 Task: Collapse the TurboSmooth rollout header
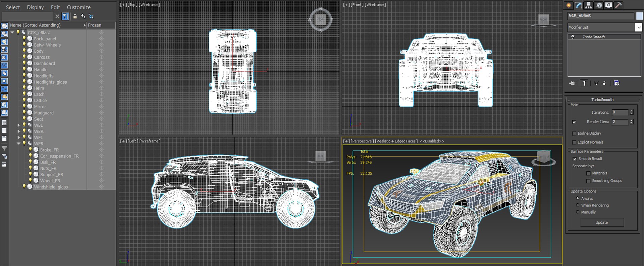[602, 100]
